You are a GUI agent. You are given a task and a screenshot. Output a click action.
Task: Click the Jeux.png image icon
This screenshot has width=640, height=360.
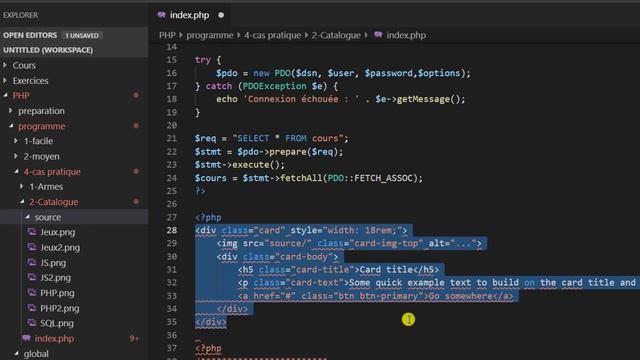pos(32,232)
